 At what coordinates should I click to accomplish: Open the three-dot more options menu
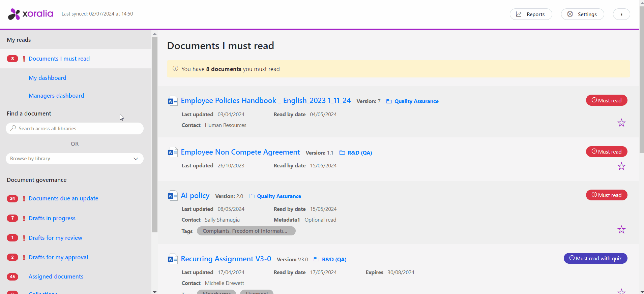pos(621,14)
